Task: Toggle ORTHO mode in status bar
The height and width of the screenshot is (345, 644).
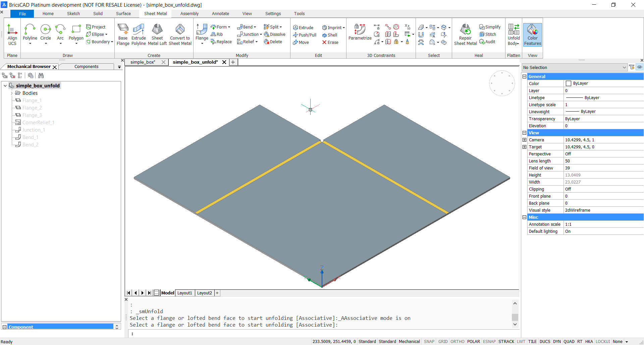Action: pyautogui.click(x=457, y=342)
